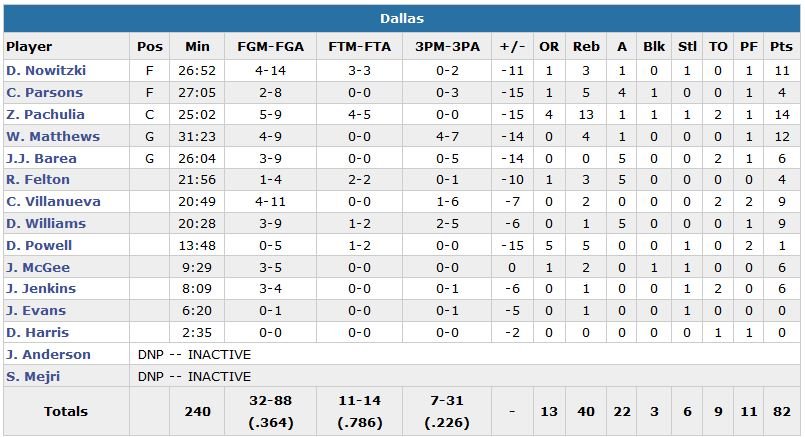Select J. McGee's player name
The width and height of the screenshot is (805, 437).
coord(37,267)
